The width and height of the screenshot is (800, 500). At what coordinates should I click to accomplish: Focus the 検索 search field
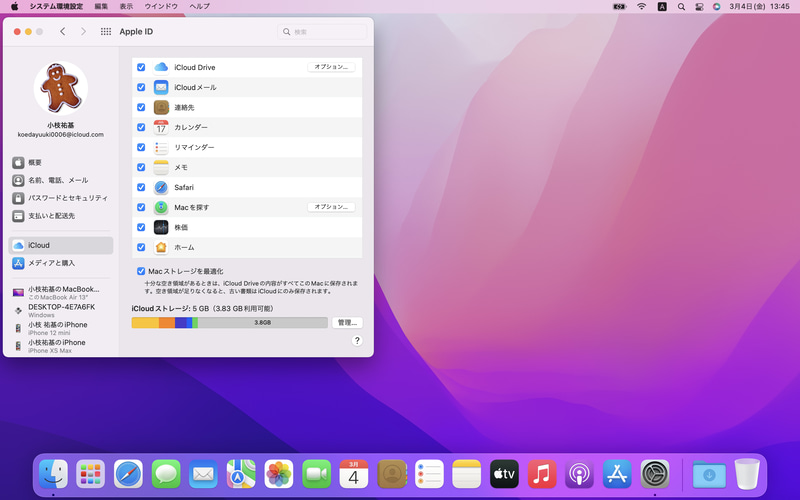(x=322, y=32)
